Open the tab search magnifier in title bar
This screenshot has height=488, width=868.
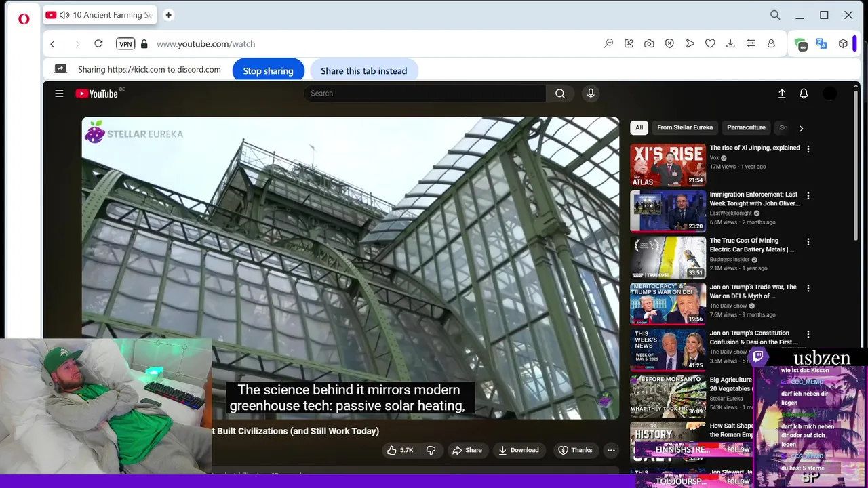click(775, 15)
